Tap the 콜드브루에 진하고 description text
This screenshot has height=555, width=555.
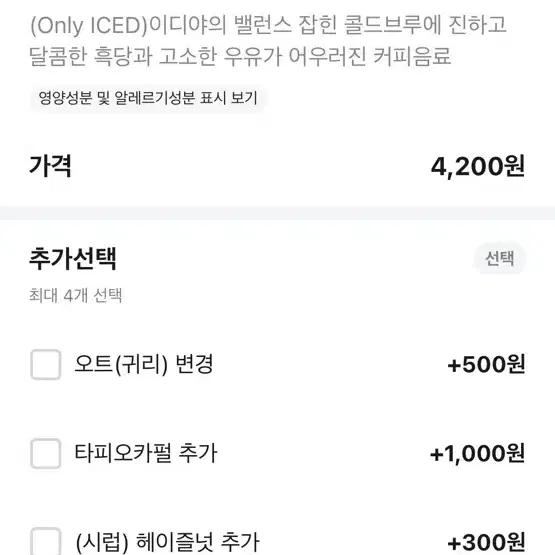click(425, 25)
